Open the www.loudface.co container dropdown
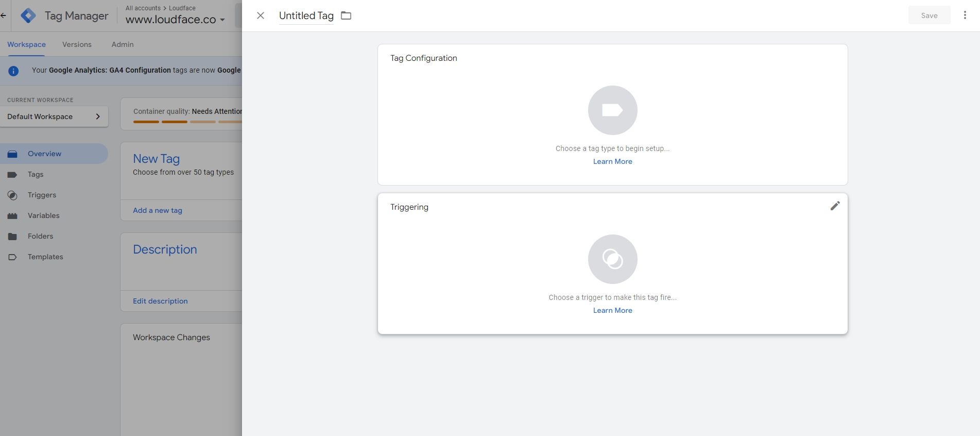This screenshot has height=436, width=980. pyautogui.click(x=175, y=20)
